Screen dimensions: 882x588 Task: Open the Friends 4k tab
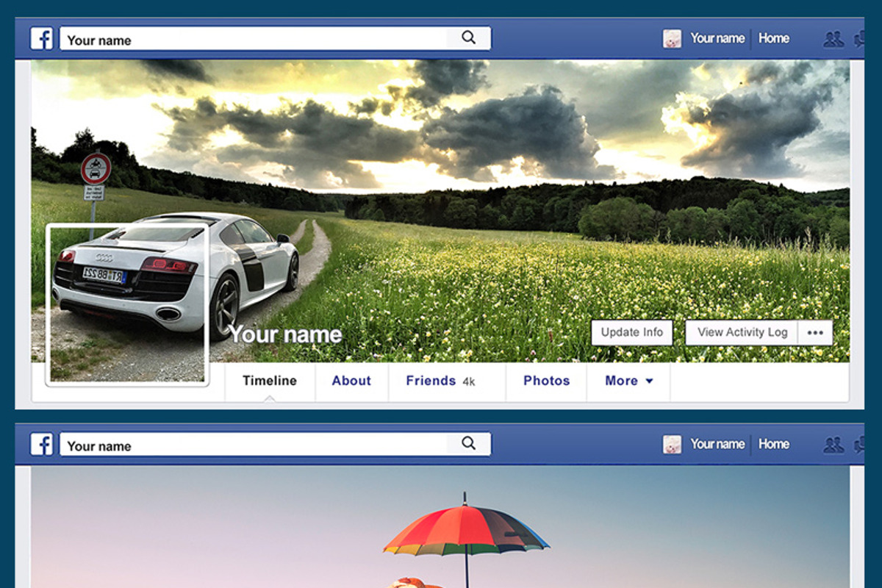(x=447, y=381)
